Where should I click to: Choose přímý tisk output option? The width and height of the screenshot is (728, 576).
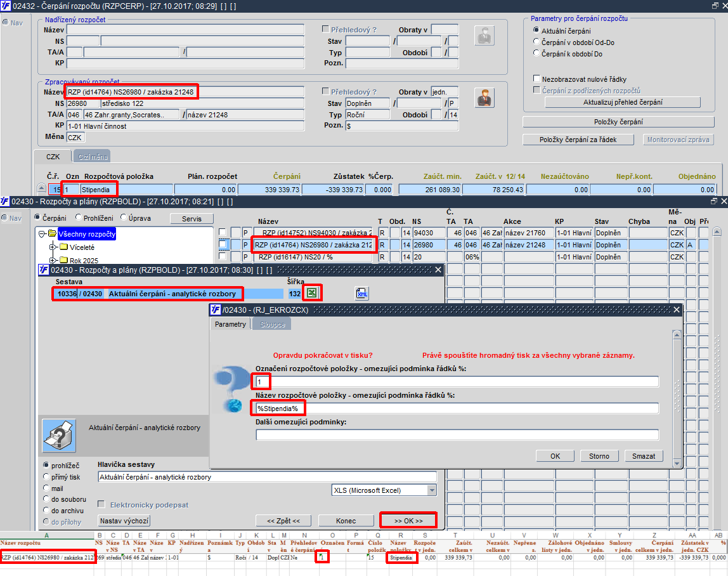coord(46,476)
